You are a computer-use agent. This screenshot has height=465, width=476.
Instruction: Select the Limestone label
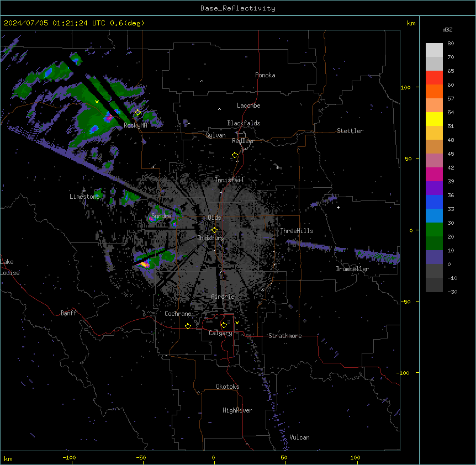84,197
